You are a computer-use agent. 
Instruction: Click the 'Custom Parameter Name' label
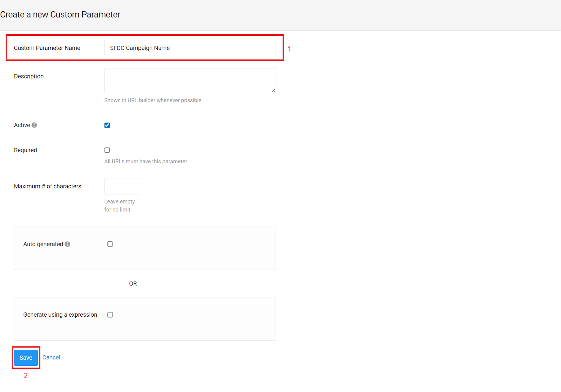47,48
